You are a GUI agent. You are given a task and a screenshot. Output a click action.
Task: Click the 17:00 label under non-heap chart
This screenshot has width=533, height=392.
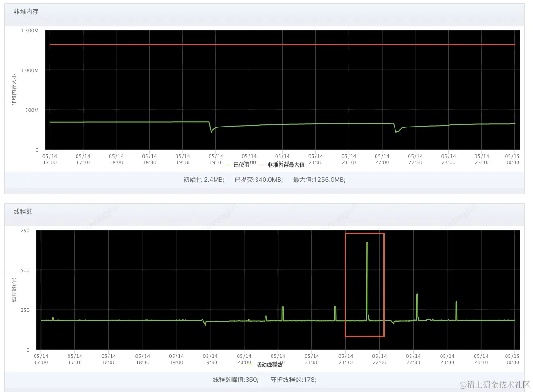(x=50, y=159)
